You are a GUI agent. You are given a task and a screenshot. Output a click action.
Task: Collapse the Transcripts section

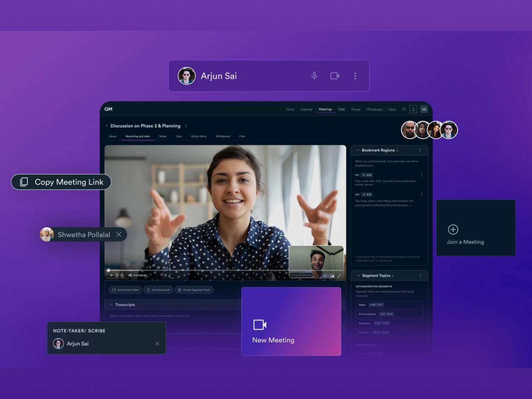pos(111,305)
